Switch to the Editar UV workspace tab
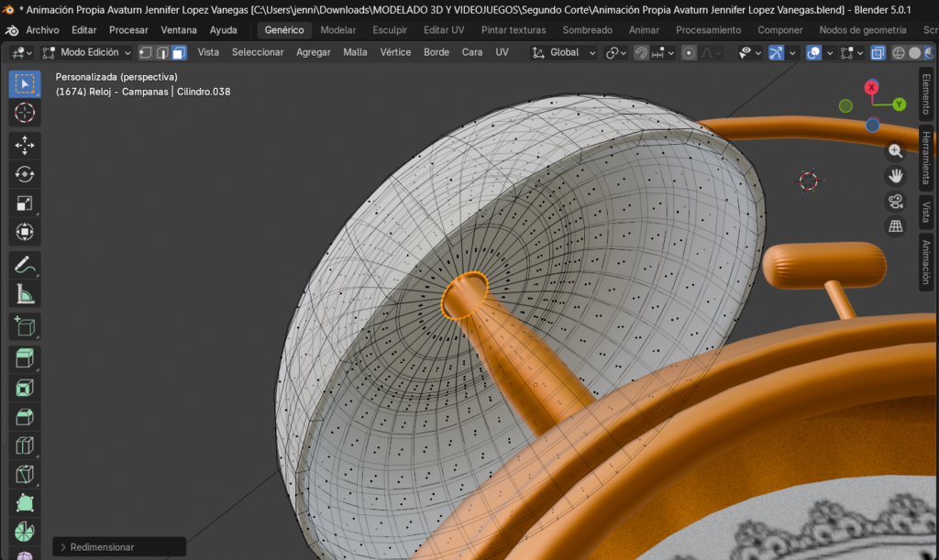 (444, 30)
